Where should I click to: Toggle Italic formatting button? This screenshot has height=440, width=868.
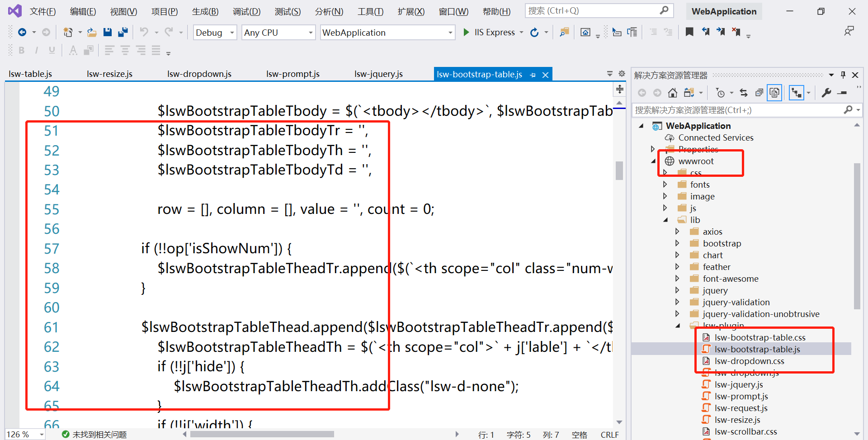37,50
